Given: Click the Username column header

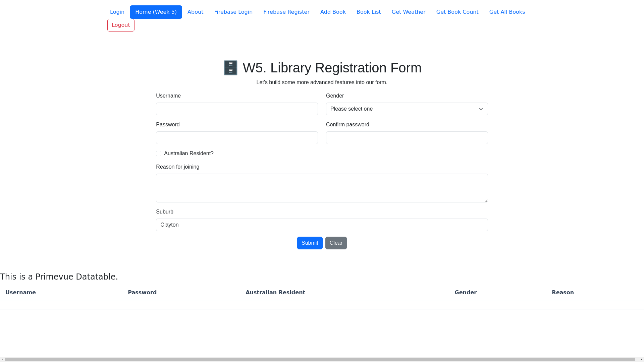Looking at the screenshot, I should [20, 293].
